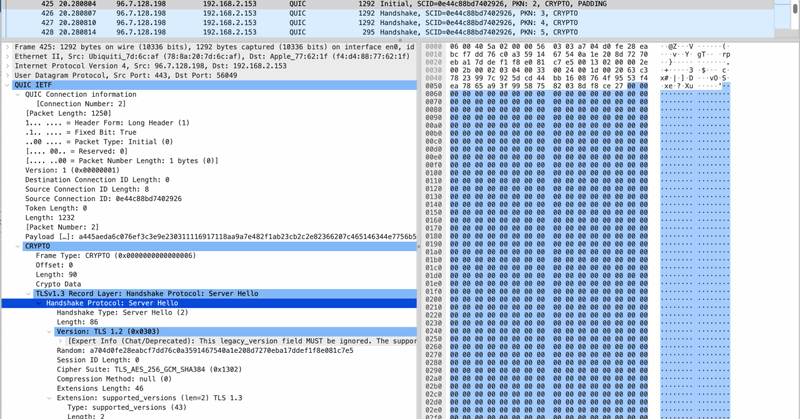800x419 pixels.
Task: Select packet 428 with length 295
Action: (x=388, y=32)
